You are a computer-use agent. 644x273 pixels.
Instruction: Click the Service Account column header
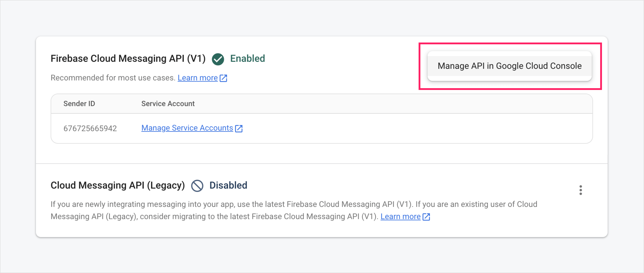[x=168, y=104]
